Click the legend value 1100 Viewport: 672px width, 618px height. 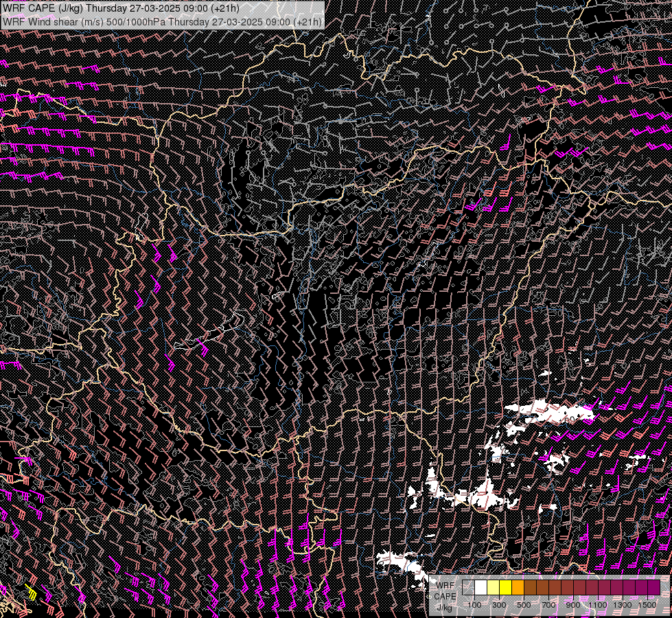pos(598,605)
